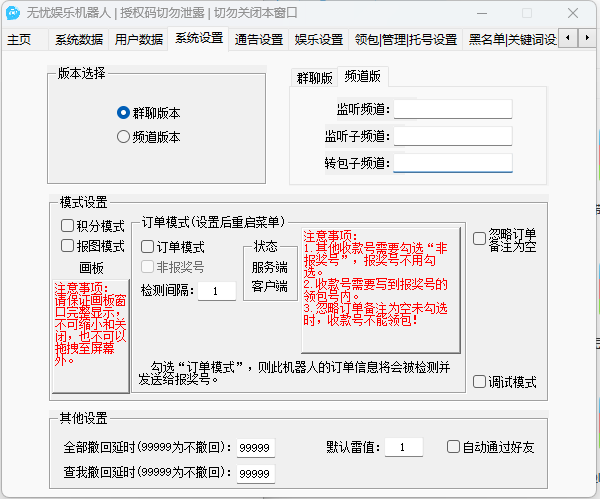Click the app icon in title bar
600x499 pixels.
pyautogui.click(x=14, y=14)
